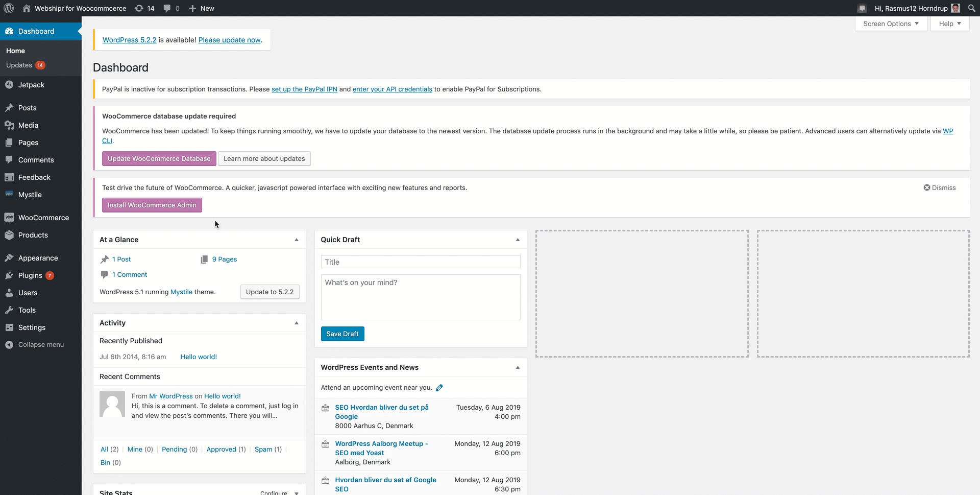Open the WordPress 5.2.2 link
Viewport: 980px width, 495px height.
point(130,40)
